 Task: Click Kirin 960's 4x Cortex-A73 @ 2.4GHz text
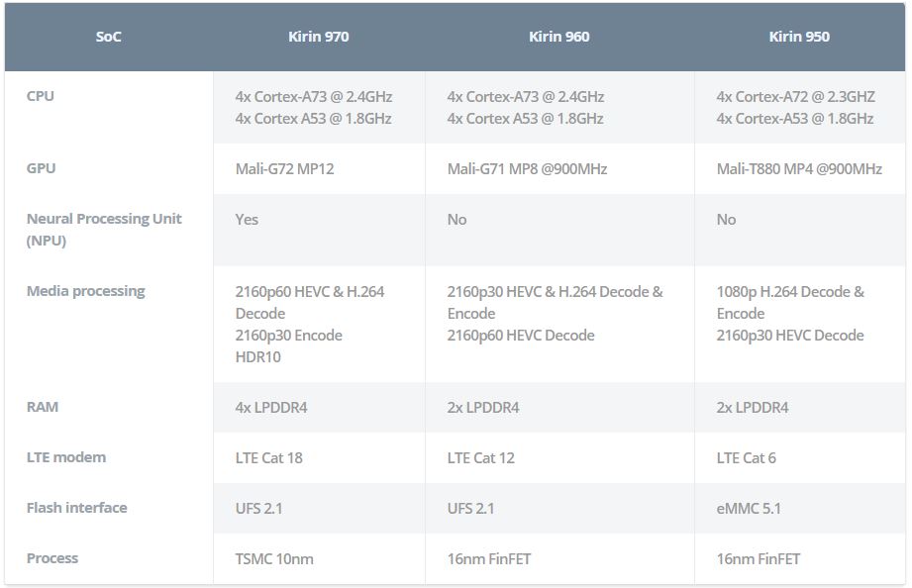pyautogui.click(x=525, y=97)
